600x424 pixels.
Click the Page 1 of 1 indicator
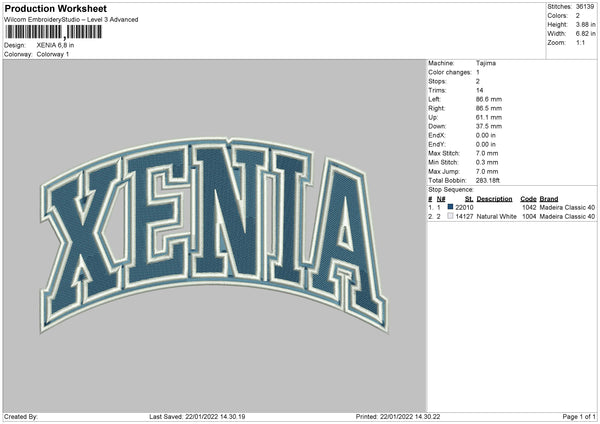click(579, 417)
